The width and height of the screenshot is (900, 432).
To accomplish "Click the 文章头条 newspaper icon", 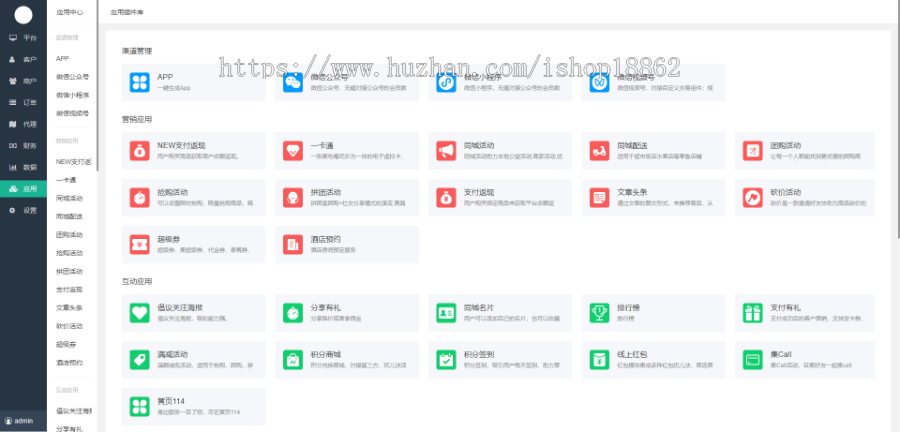I will click(599, 198).
